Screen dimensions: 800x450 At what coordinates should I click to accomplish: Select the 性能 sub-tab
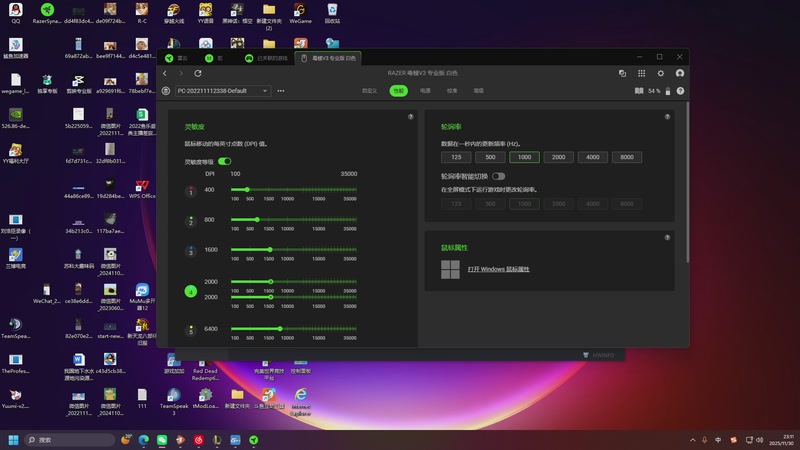(x=398, y=91)
